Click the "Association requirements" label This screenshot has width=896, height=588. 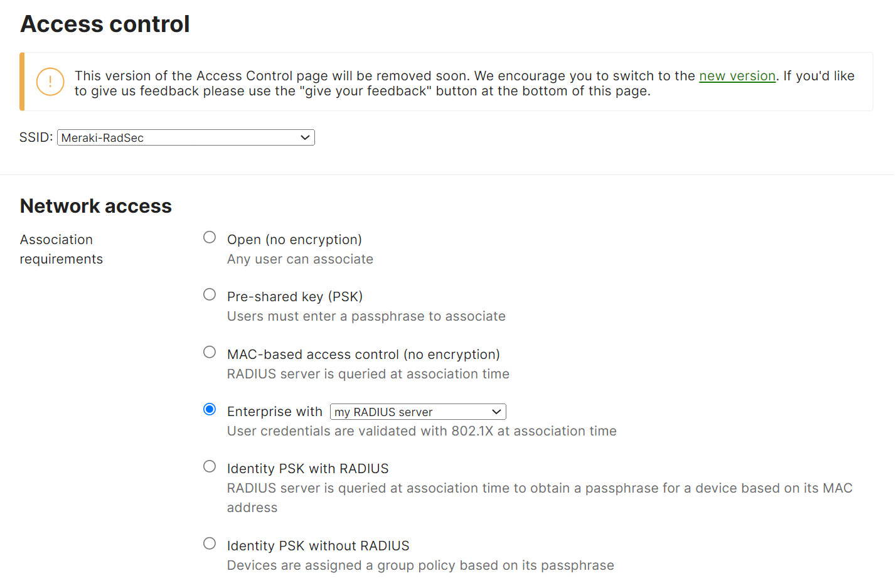tap(61, 249)
